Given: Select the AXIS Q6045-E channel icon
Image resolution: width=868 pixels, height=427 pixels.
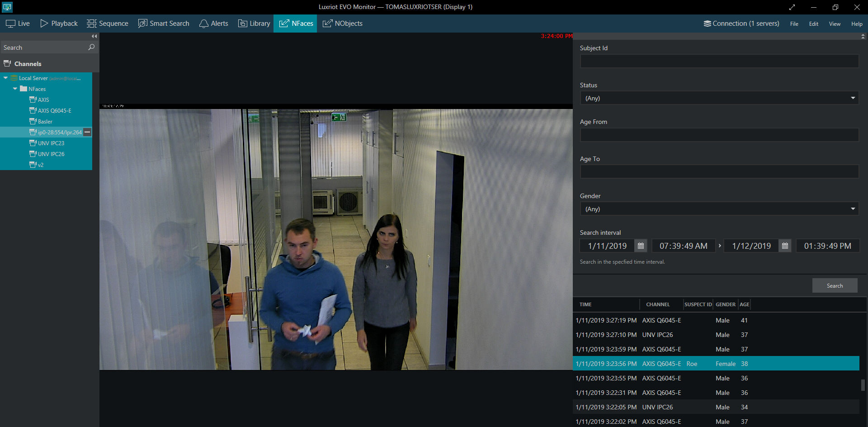Looking at the screenshot, I should [x=33, y=110].
